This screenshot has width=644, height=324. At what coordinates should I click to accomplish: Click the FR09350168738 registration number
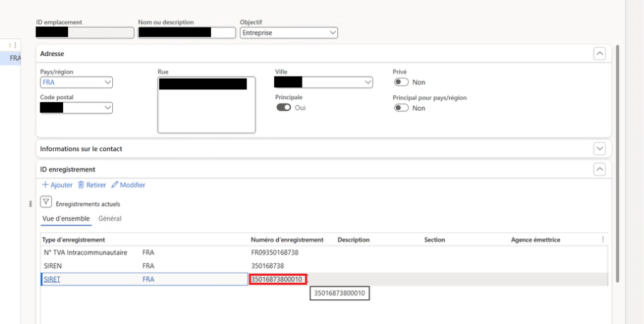(275, 252)
